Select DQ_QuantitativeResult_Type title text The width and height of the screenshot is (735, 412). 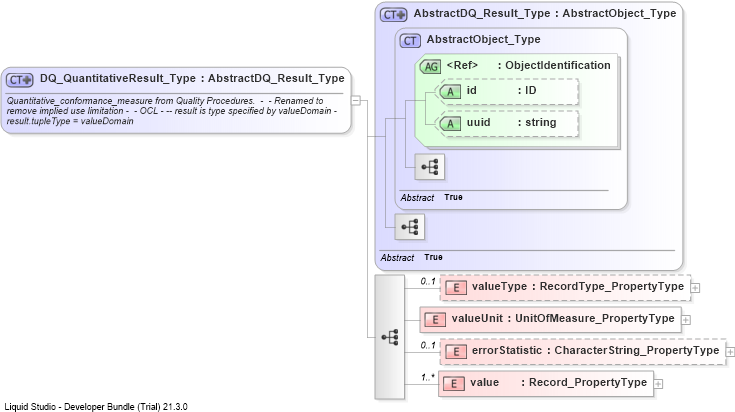192,78
